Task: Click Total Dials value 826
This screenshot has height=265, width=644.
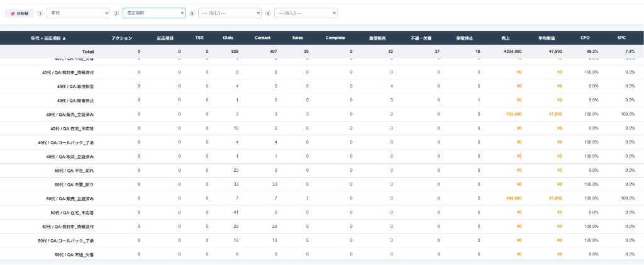Action: 235,52
